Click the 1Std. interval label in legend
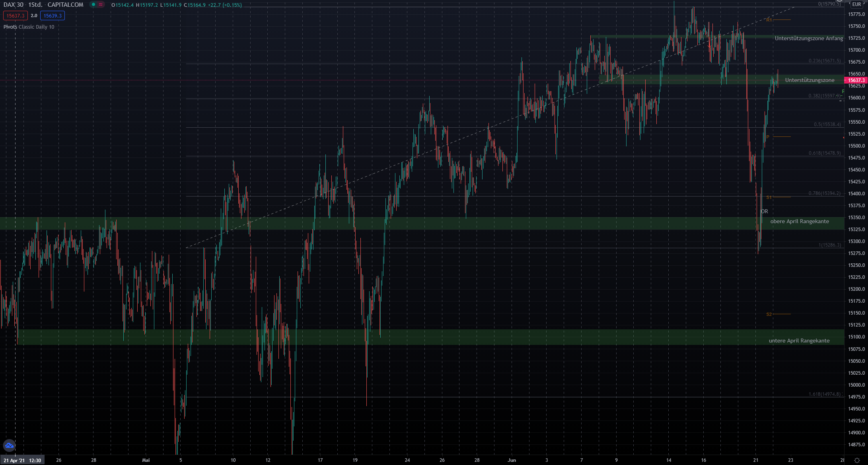This screenshot has height=465, width=868. coord(35,5)
